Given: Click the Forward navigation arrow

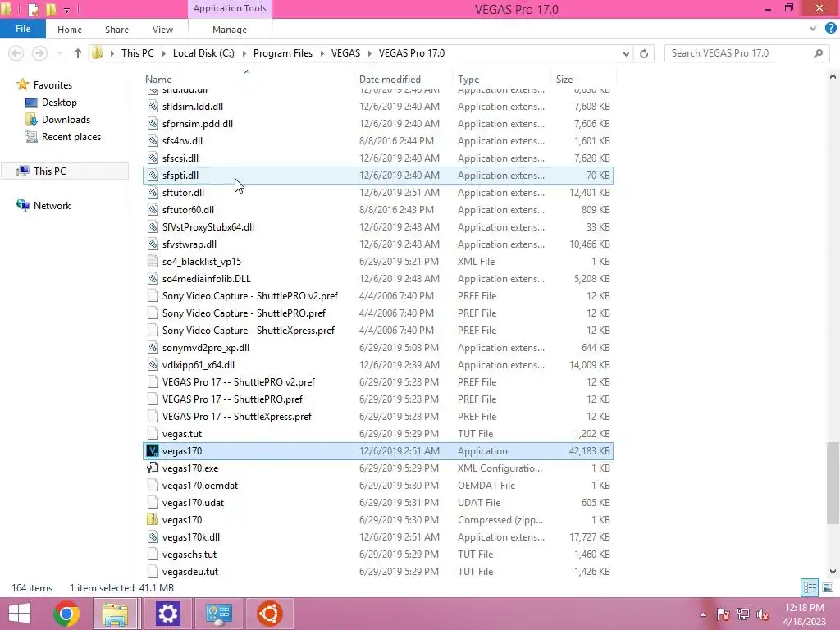Looking at the screenshot, I should pos(39,53).
